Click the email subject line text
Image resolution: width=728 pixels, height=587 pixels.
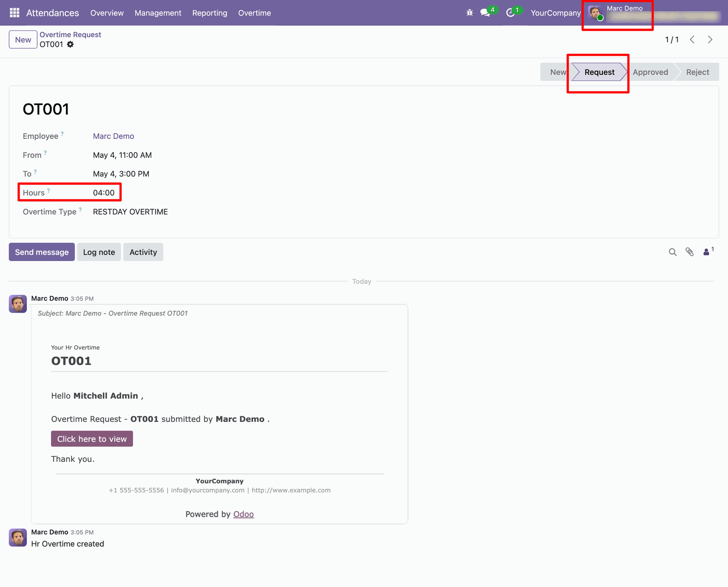pos(113,313)
